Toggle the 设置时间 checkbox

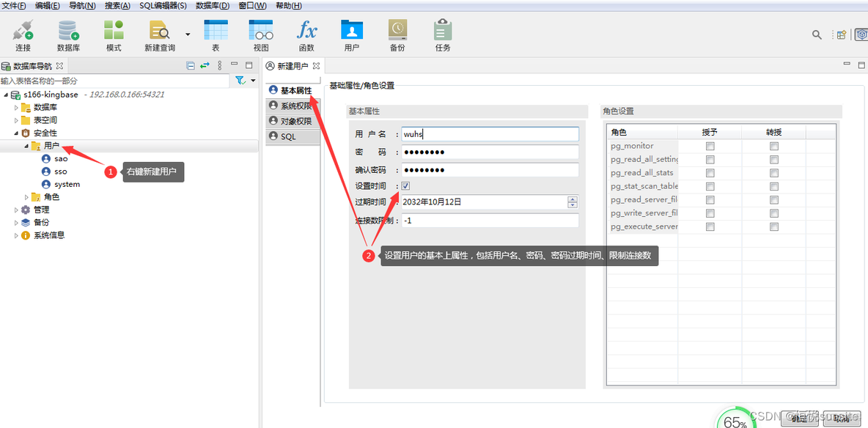click(405, 186)
